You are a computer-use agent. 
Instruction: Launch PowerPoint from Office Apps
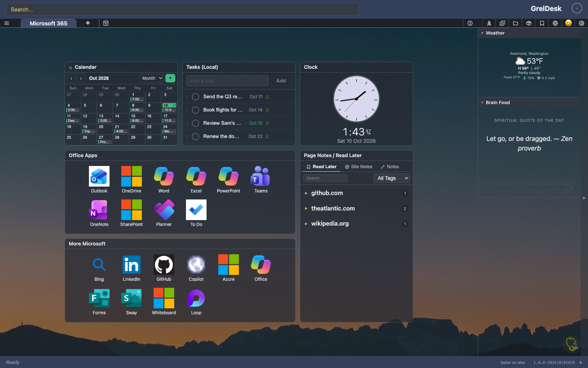tap(229, 176)
